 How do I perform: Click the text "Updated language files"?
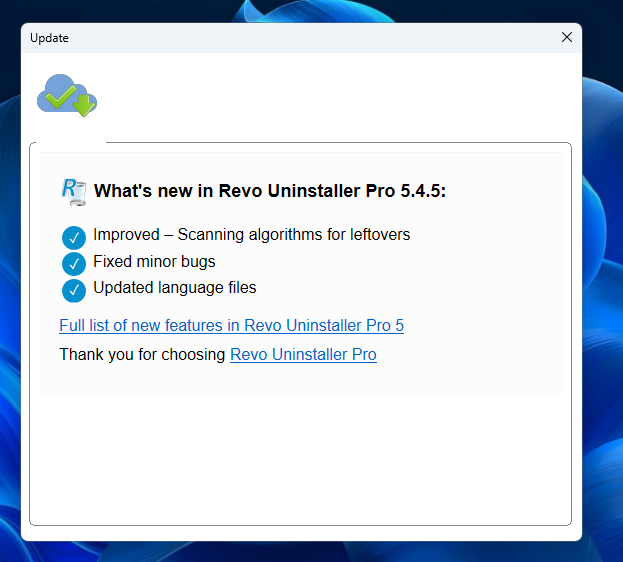[x=175, y=288]
